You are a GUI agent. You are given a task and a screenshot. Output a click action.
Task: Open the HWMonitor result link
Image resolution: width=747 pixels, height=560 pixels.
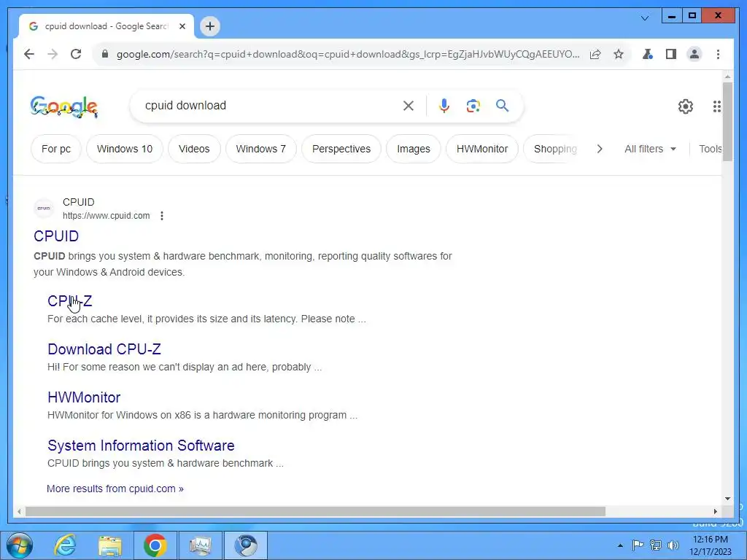[x=84, y=397]
